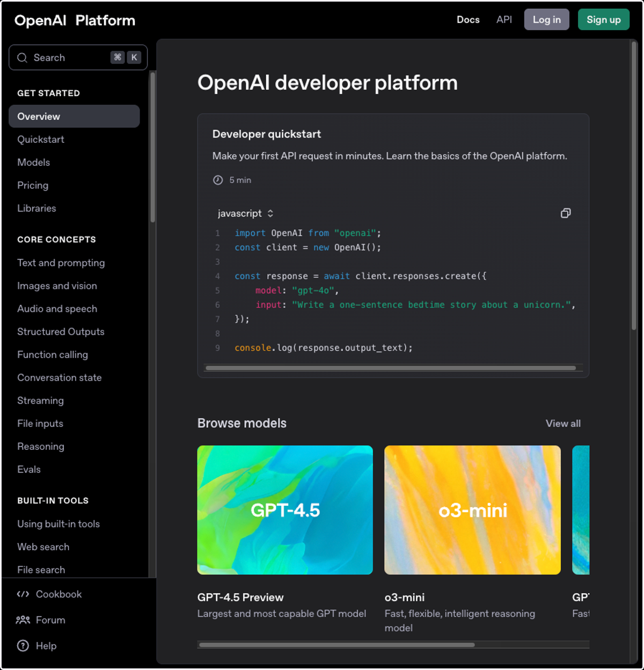Go to Models in sidebar
644x670 pixels.
click(33, 162)
